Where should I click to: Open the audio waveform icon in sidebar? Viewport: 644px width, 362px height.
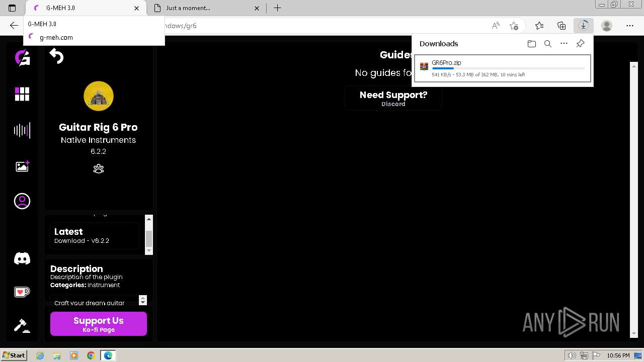click(x=22, y=130)
